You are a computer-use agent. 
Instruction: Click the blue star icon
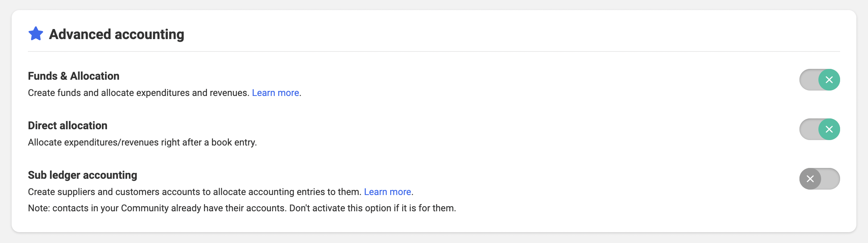click(x=36, y=34)
